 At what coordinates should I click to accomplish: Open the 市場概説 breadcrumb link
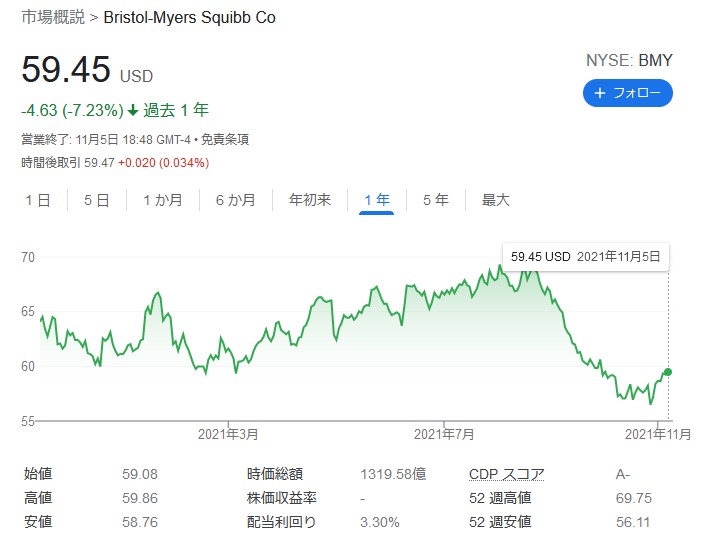(53, 17)
